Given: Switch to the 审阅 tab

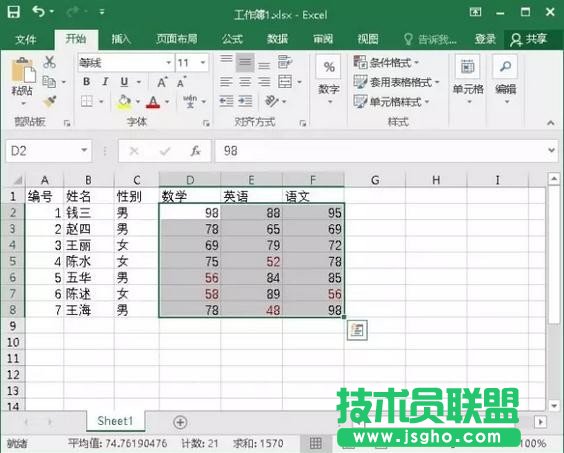Looking at the screenshot, I should tap(323, 39).
